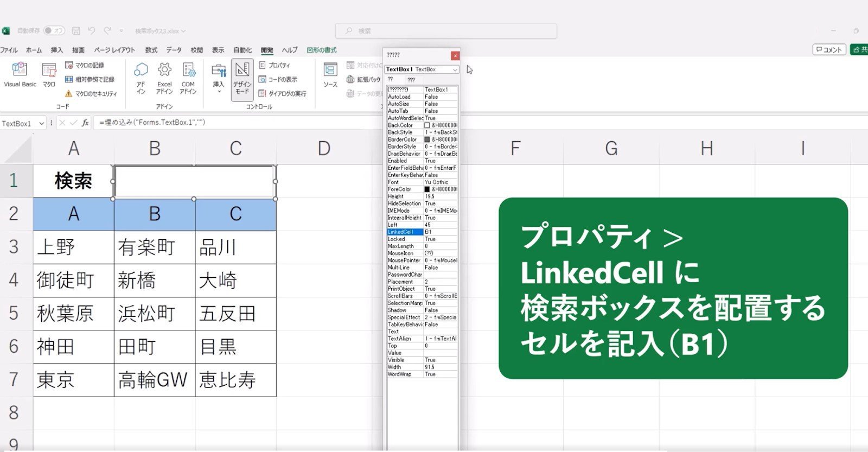Image resolution: width=868 pixels, height=452 pixels.
Task: Open the XML ソース pane
Action: click(x=330, y=75)
